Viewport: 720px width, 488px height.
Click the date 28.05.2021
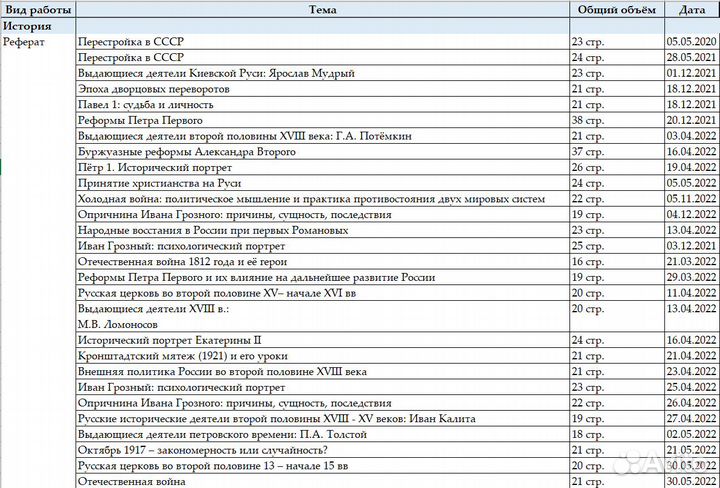point(692,57)
